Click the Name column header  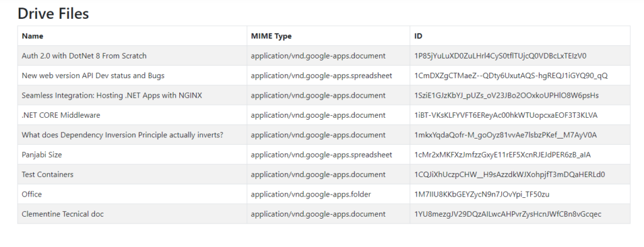[33, 36]
